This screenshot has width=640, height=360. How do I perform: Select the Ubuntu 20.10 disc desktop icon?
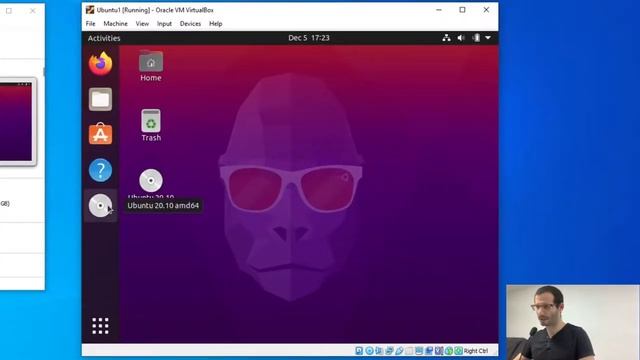(151, 181)
